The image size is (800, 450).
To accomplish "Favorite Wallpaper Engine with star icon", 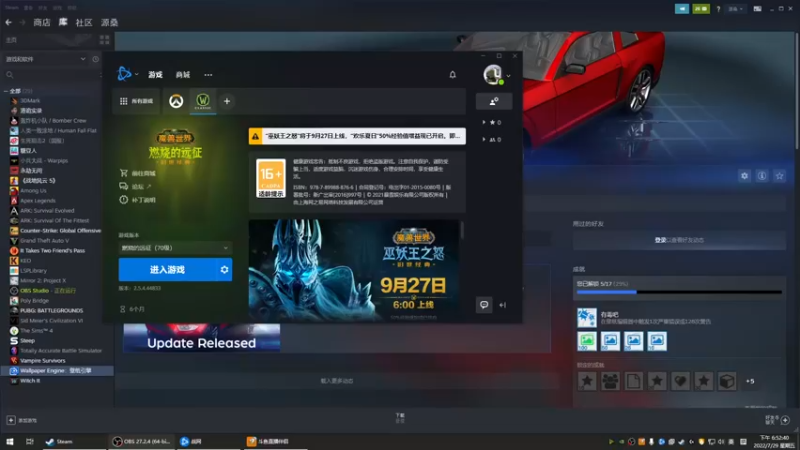I will [779, 176].
